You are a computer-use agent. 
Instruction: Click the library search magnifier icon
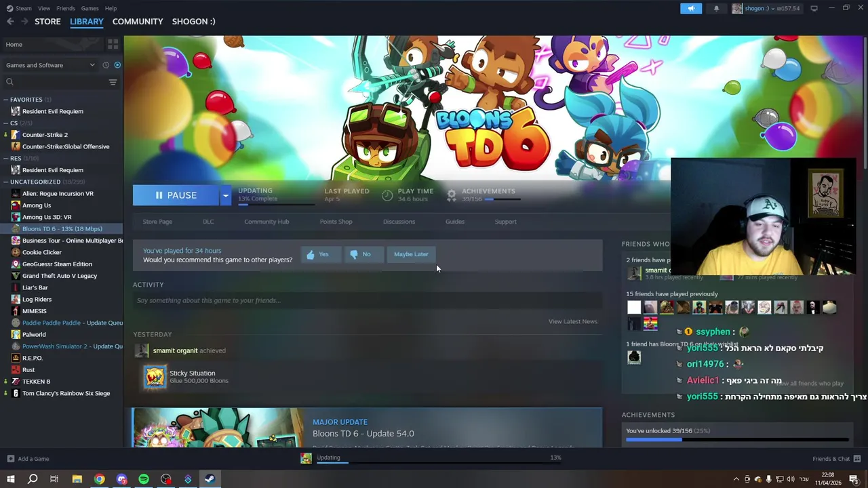pos(9,82)
